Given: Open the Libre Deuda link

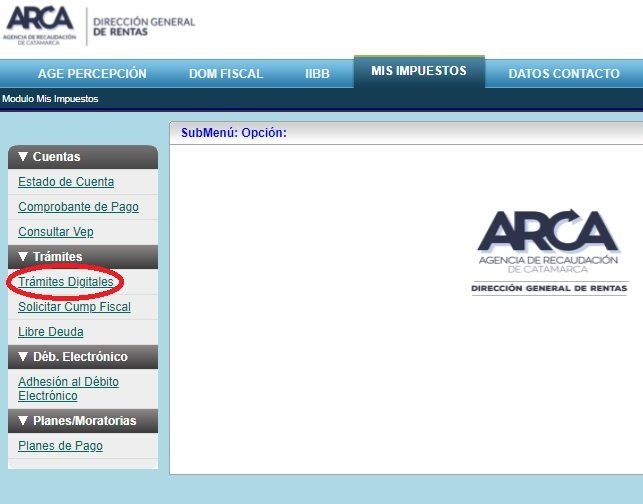Looking at the screenshot, I should pyautogui.click(x=51, y=331).
